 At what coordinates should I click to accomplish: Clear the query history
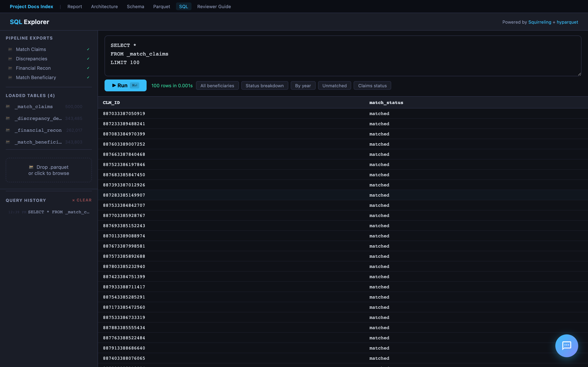pos(82,200)
